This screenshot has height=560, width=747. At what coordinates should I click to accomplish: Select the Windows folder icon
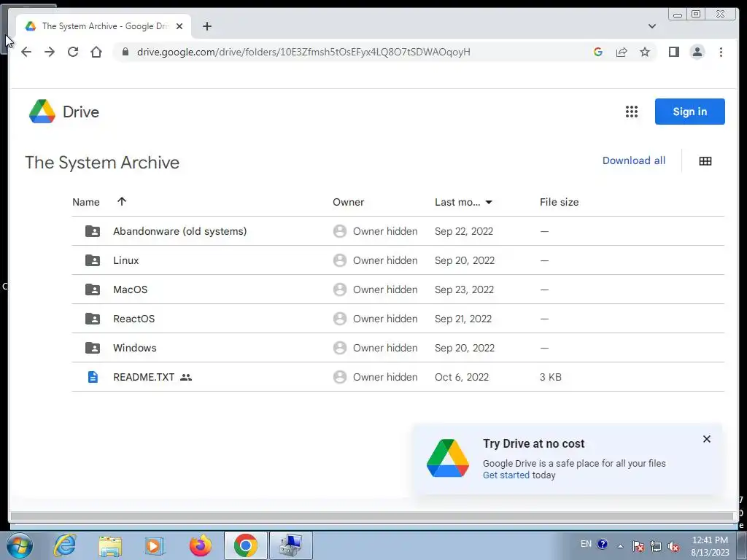[x=93, y=348]
